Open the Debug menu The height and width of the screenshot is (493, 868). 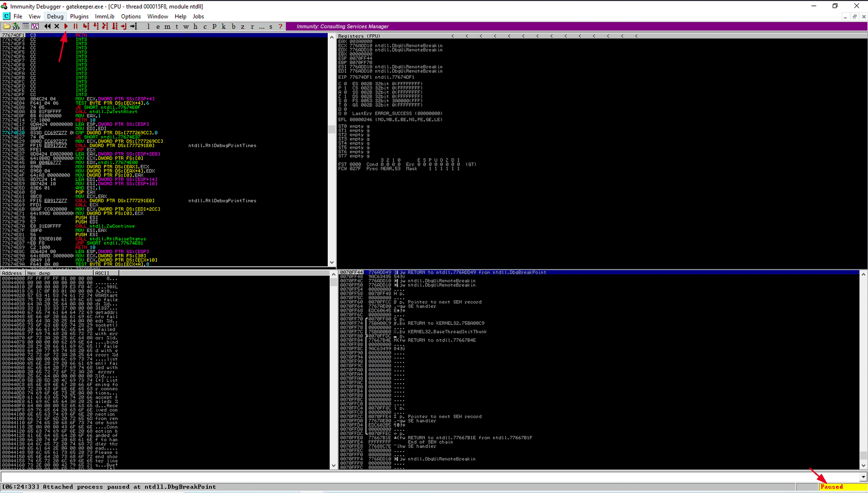click(55, 16)
